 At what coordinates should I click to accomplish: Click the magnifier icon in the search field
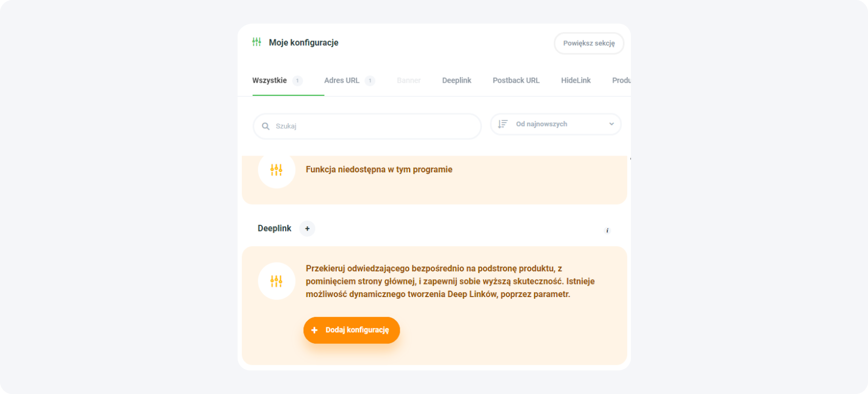tap(266, 126)
